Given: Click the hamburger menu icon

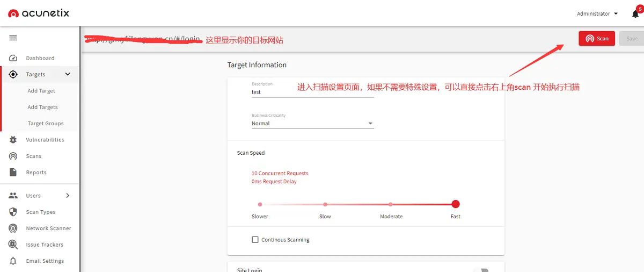Looking at the screenshot, I should click(13, 38).
